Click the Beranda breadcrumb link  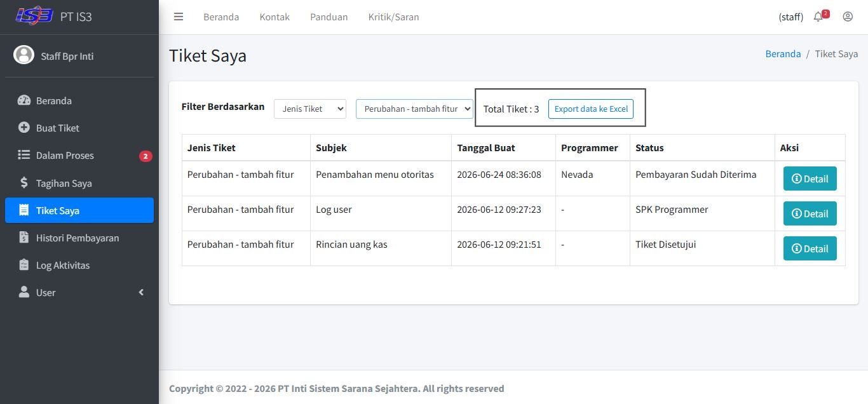pyautogui.click(x=783, y=53)
